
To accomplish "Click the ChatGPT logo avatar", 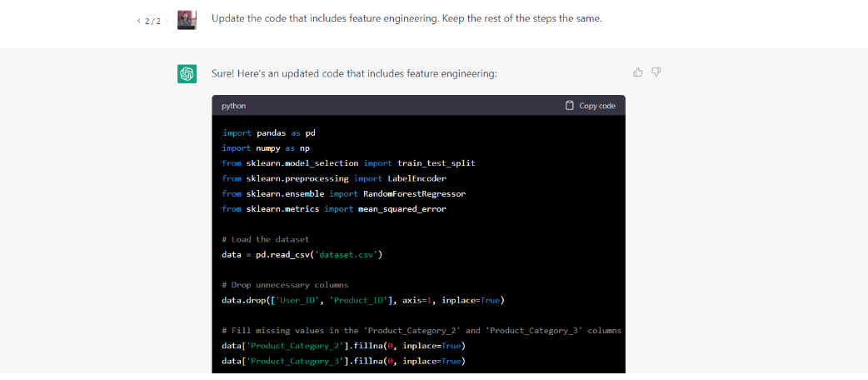I will click(x=187, y=73).
